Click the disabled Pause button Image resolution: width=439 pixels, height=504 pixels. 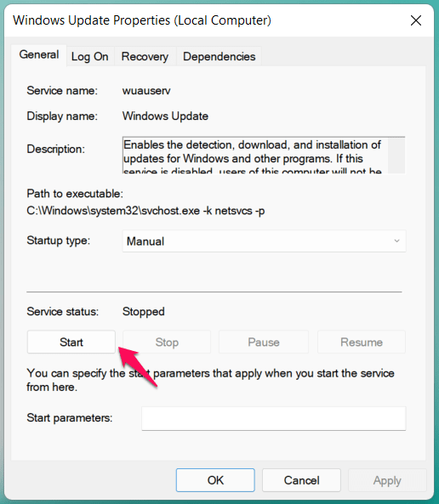[x=264, y=342]
